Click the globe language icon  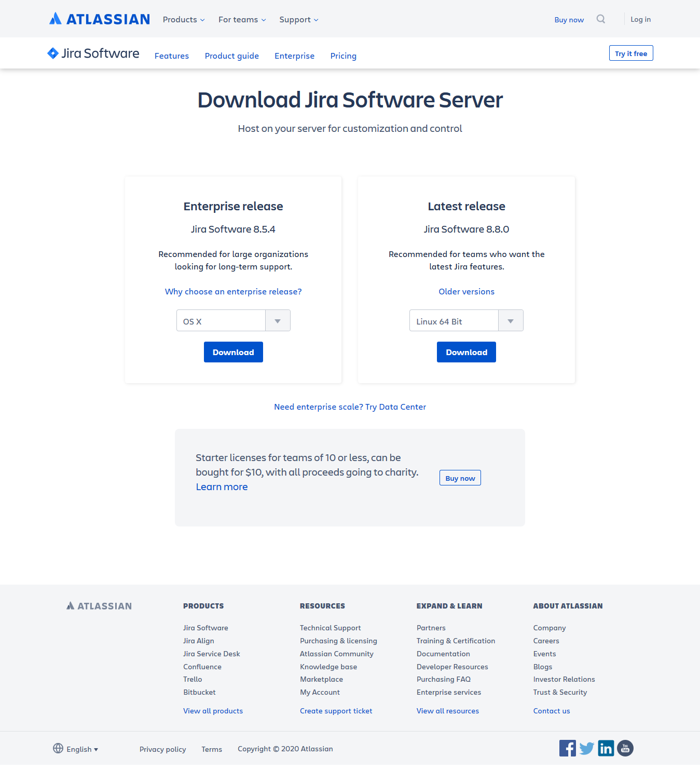pos(58,748)
